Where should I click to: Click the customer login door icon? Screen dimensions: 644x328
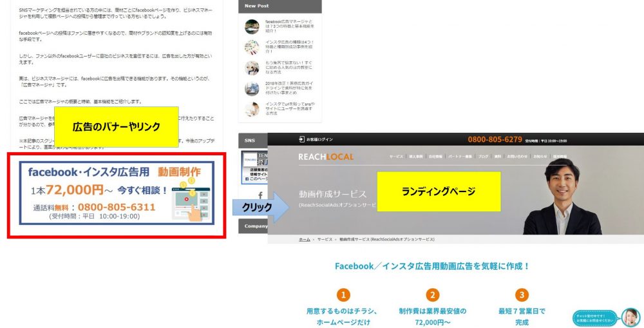click(302, 139)
